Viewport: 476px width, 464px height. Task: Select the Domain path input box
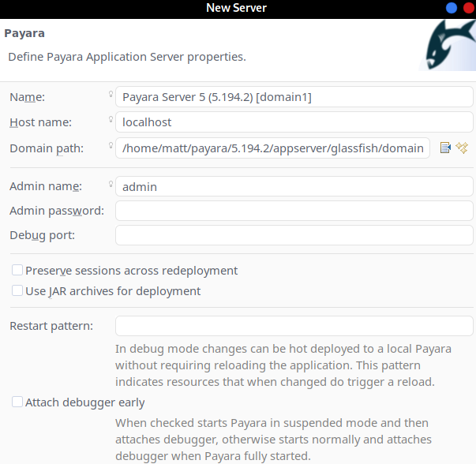pos(272,148)
